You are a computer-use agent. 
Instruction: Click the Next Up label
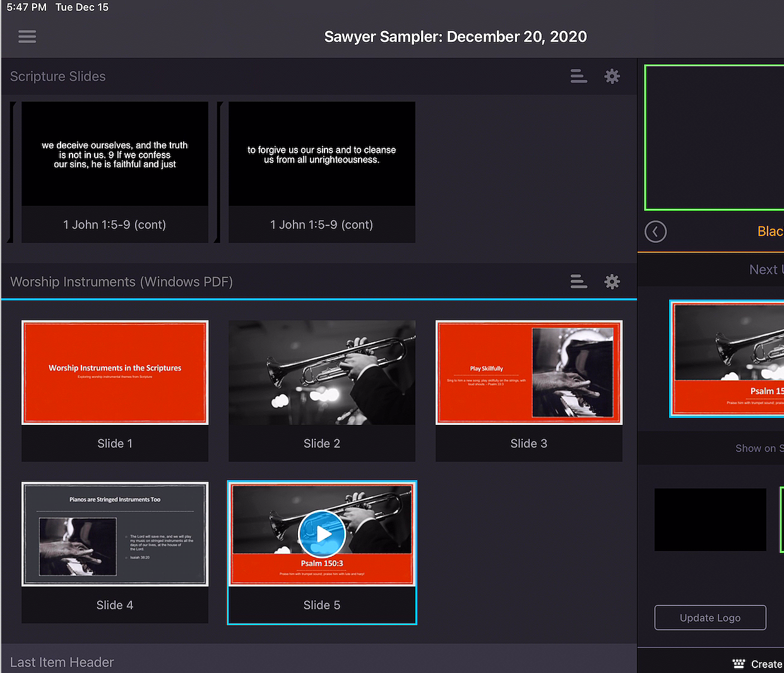tap(766, 270)
